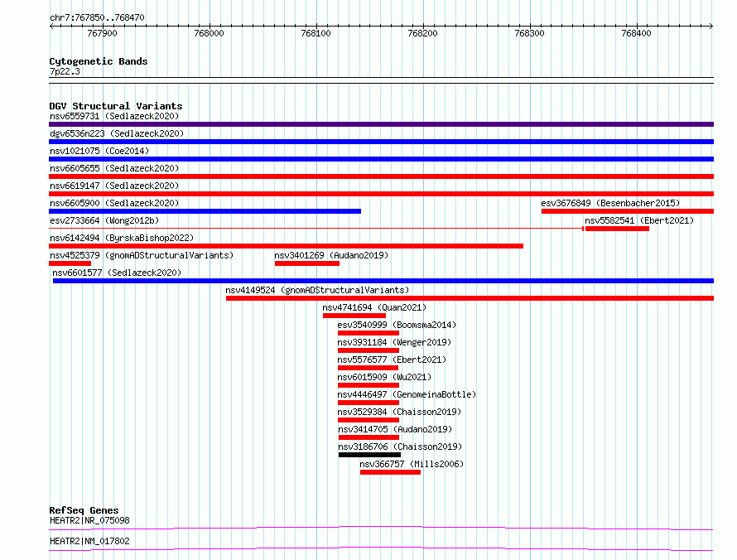Viewport: 737px width, 560px height.
Task: Click the nsv6015909 (Wu2021) label
Action: click(384, 377)
